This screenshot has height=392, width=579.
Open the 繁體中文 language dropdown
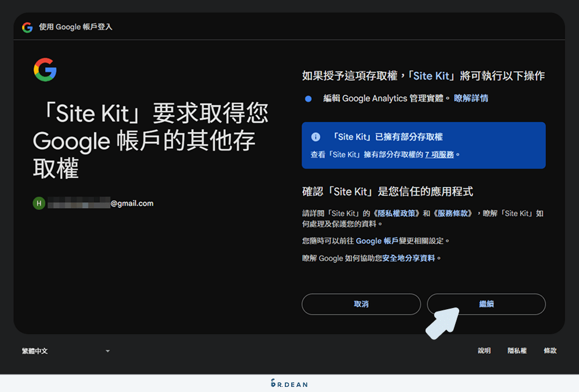tap(34, 351)
